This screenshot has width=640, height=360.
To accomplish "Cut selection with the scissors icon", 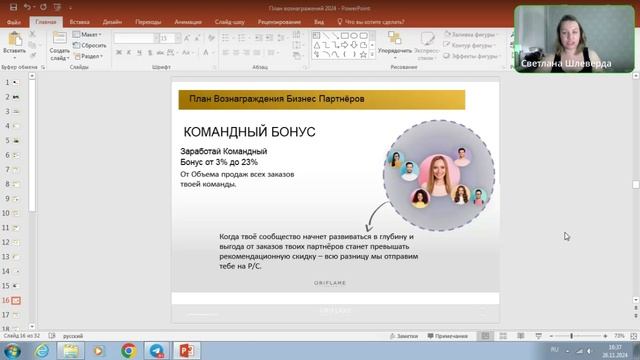I will point(33,34).
